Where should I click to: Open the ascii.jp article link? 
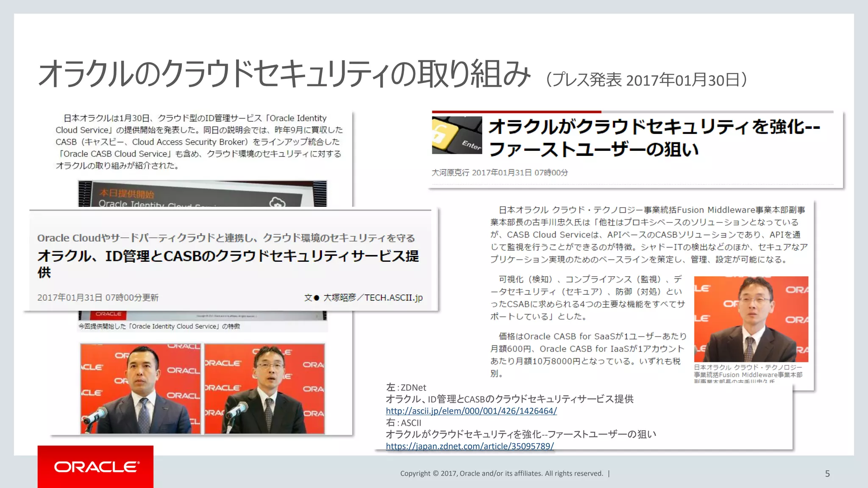471,411
